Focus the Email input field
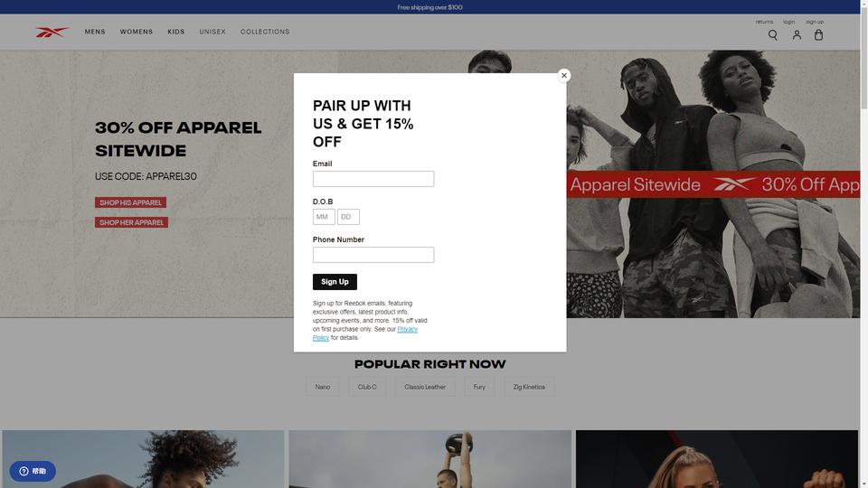 click(x=373, y=179)
